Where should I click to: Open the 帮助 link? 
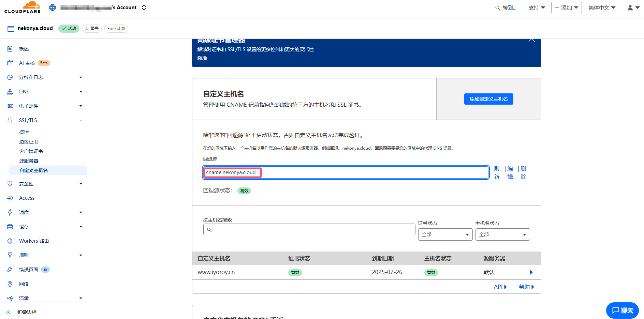[526, 287]
